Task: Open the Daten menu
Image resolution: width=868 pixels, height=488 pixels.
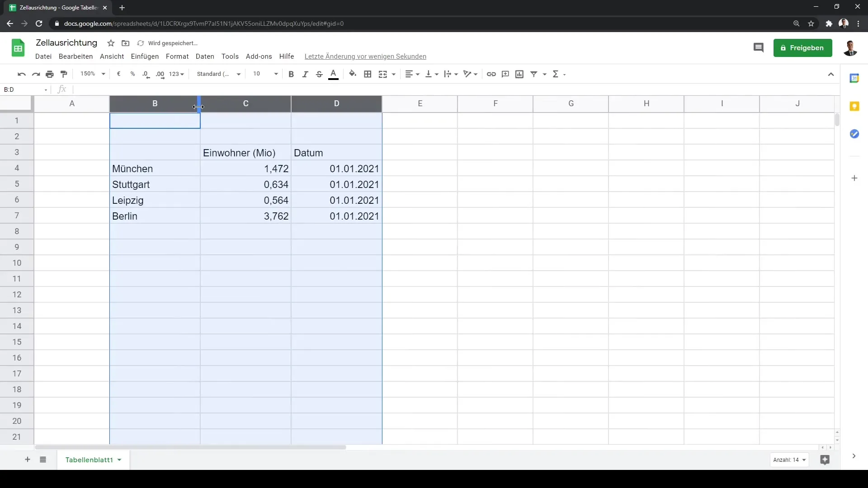Action: pyautogui.click(x=205, y=56)
